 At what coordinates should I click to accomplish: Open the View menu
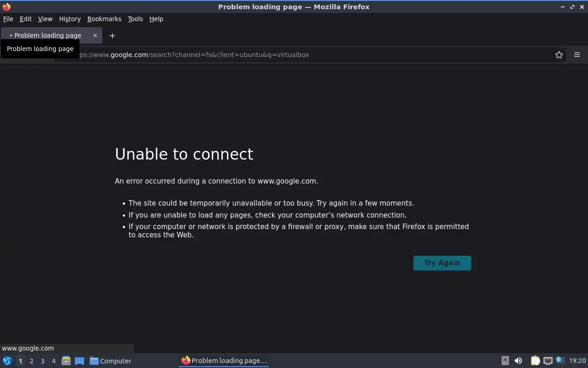click(45, 19)
